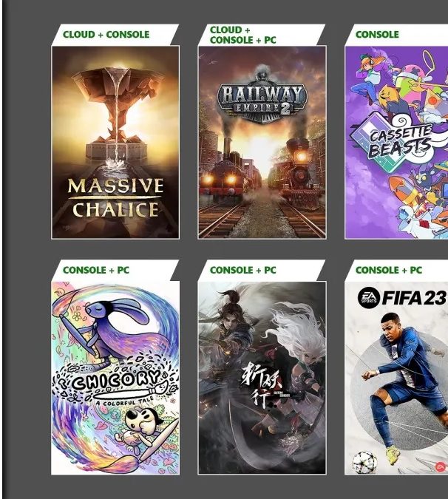Open the Massive Chalice game cover
This screenshot has width=448, height=499.
coord(115,142)
